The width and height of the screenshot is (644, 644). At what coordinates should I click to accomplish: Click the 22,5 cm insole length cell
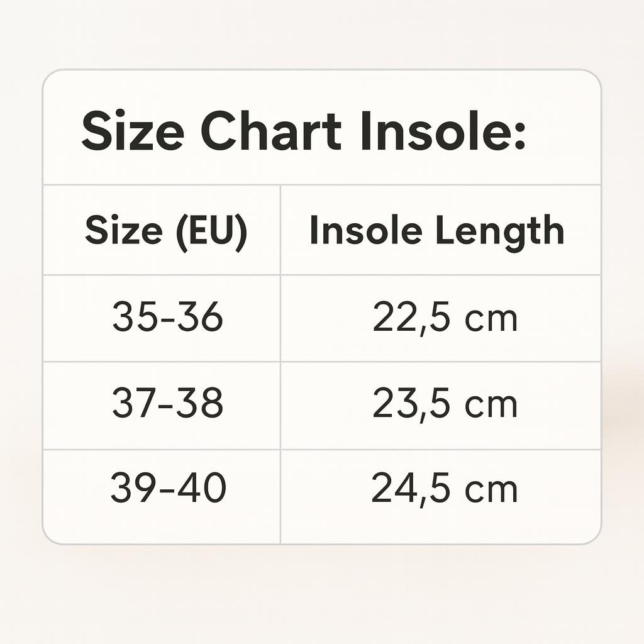coord(445,319)
